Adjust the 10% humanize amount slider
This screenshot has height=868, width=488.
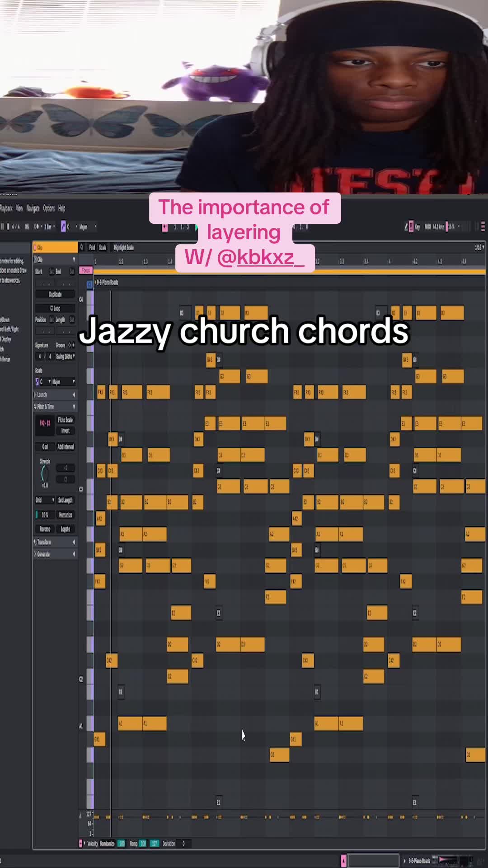click(x=45, y=515)
